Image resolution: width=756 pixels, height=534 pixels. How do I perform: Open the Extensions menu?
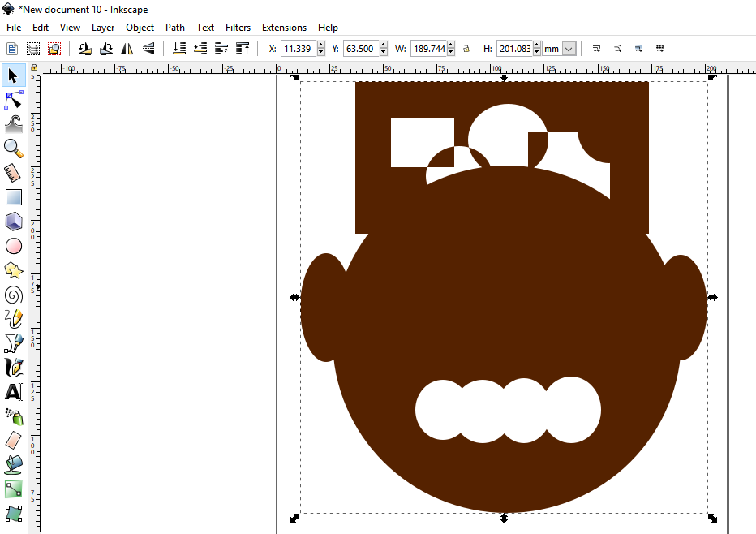tap(284, 28)
